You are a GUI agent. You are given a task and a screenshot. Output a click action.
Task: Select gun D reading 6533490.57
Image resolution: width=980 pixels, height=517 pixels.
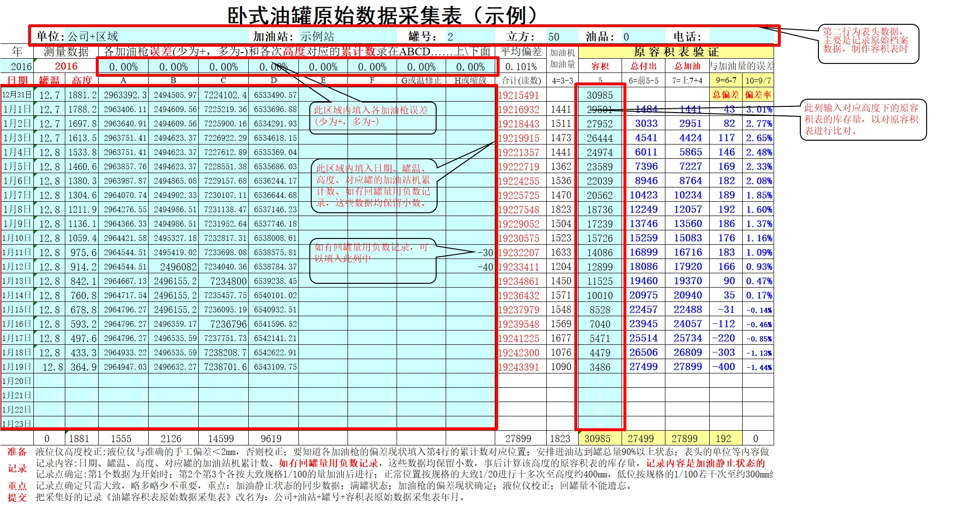tap(274, 95)
